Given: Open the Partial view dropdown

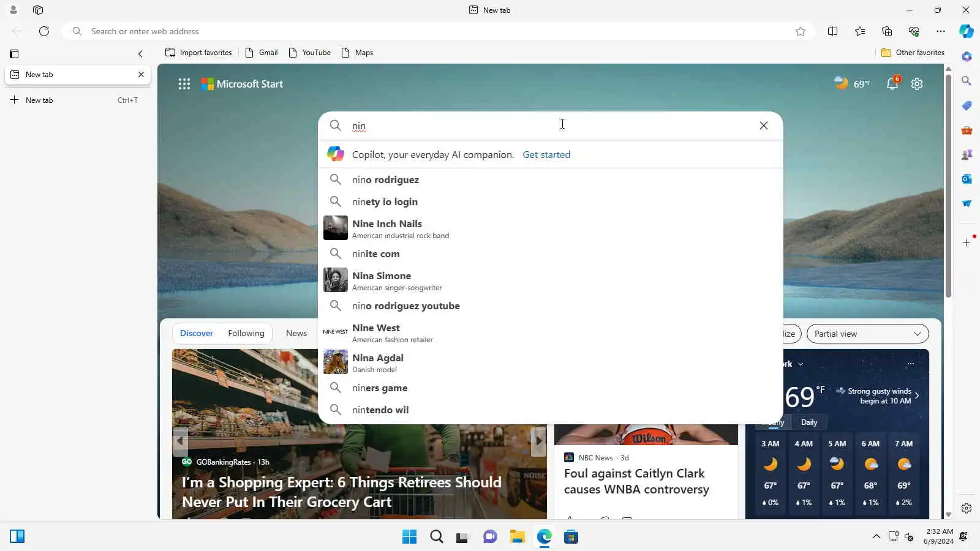Looking at the screenshot, I should [x=868, y=334].
